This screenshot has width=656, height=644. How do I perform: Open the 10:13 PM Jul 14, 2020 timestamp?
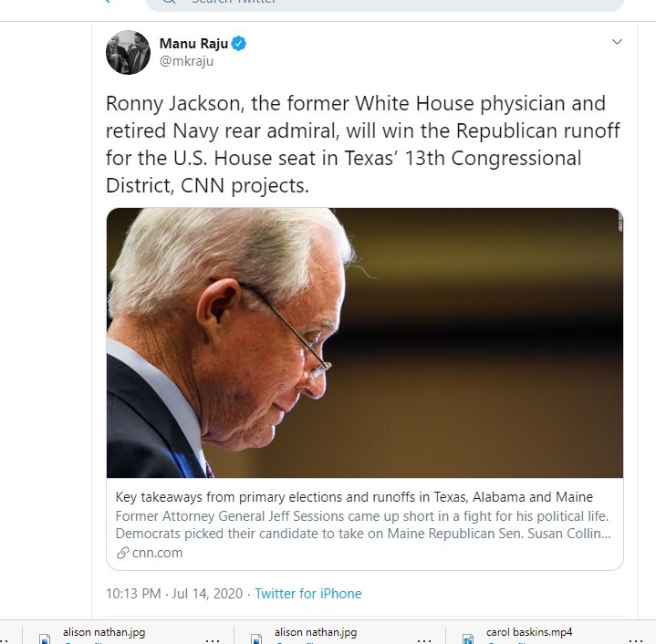[174, 594]
